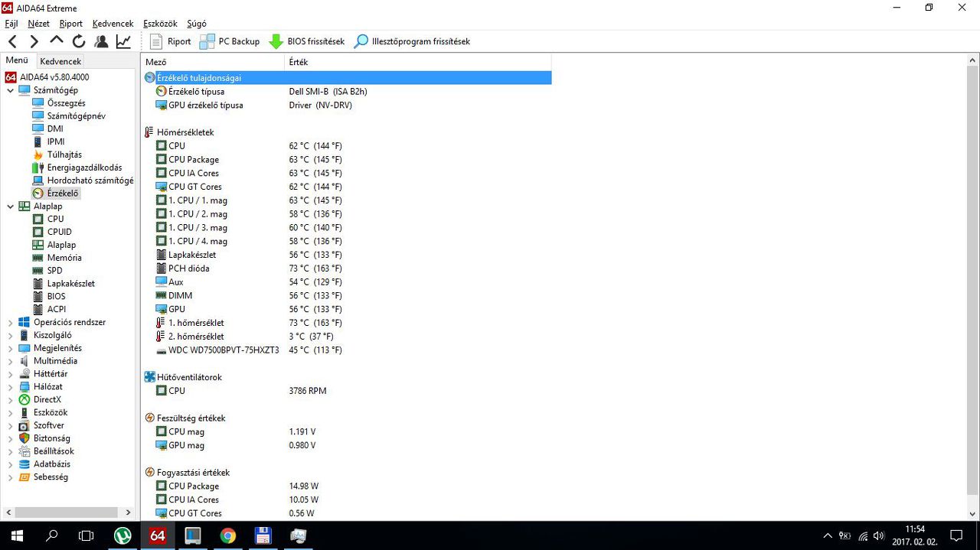Open the Riport toolbar button
This screenshot has height=550, width=980.
pyautogui.click(x=170, y=41)
